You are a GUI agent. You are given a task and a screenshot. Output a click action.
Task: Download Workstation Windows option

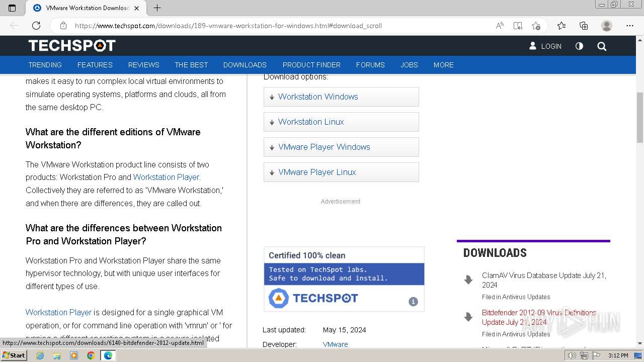tap(341, 97)
